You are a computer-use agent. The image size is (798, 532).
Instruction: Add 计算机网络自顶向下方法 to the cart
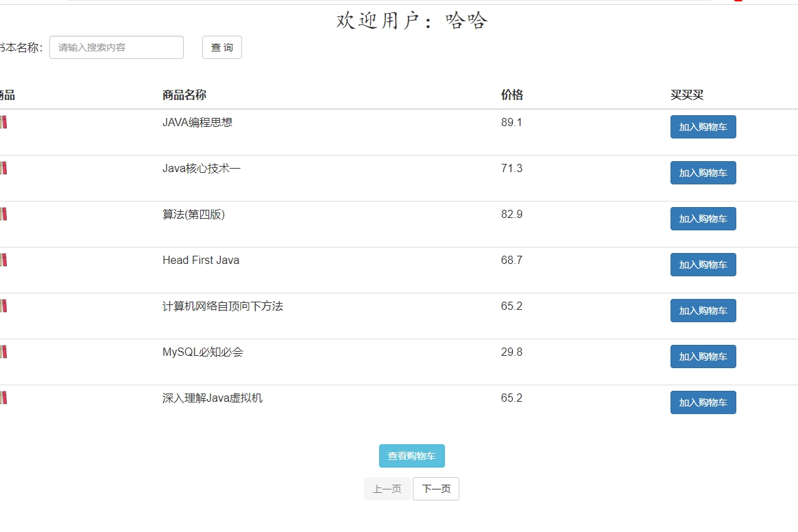point(703,311)
